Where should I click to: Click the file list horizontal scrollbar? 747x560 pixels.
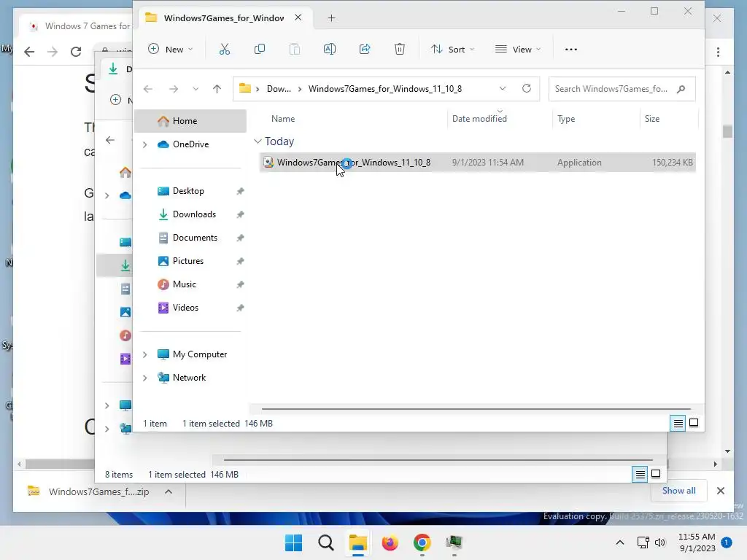pos(476,408)
